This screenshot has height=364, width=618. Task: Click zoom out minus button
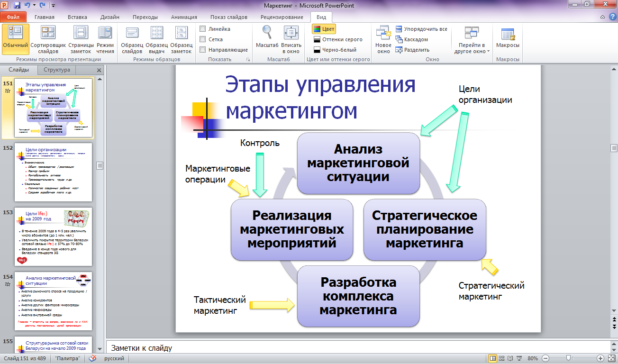point(545,358)
